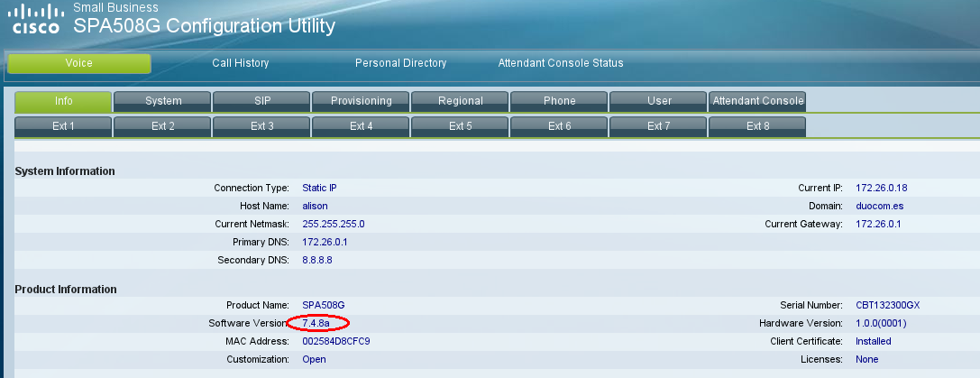Open the Ext 1 tab
Screen dimensions: 980x378
coord(64,126)
